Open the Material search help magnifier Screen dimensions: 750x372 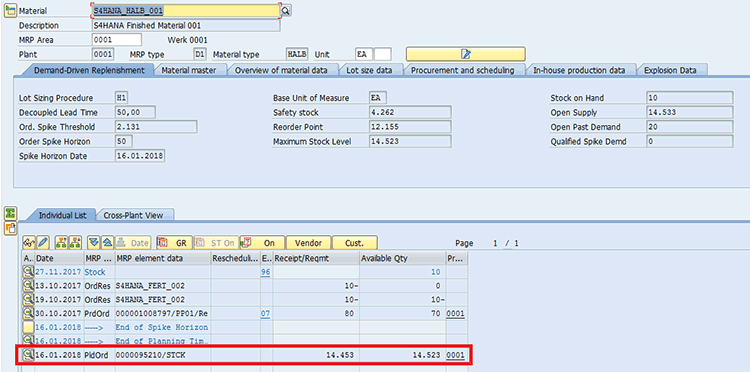point(286,11)
